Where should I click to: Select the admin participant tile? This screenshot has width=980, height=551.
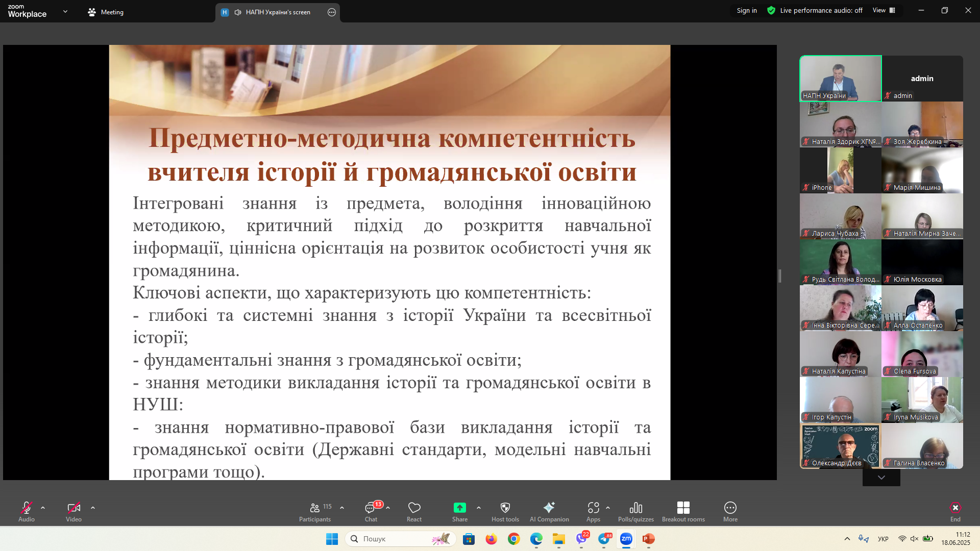tap(922, 79)
